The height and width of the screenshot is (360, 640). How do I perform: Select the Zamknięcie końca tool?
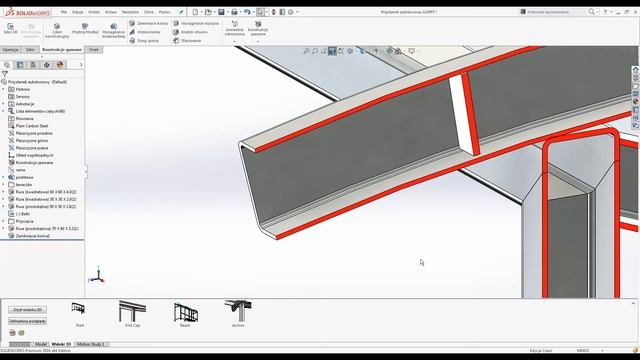coord(148,23)
